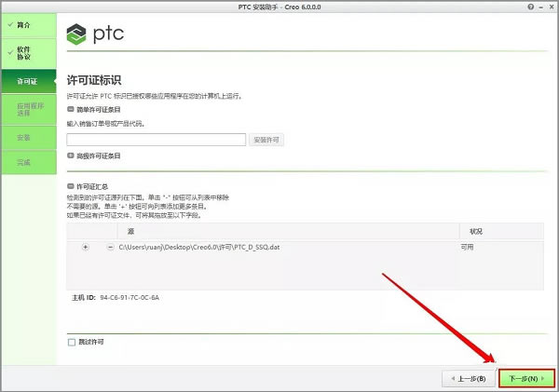Expand the 高级许可证条目 section
559x392 pixels.
[70, 155]
